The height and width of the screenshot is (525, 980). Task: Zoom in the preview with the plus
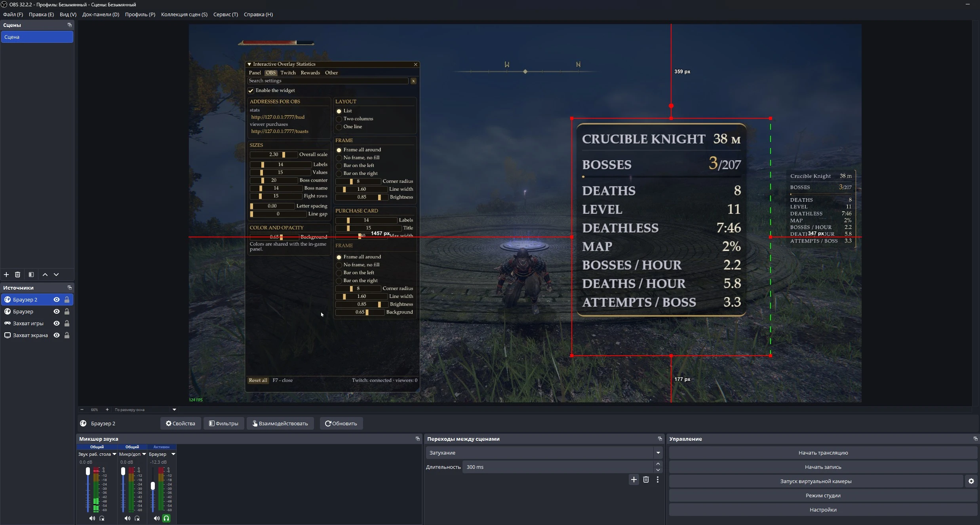click(x=107, y=409)
